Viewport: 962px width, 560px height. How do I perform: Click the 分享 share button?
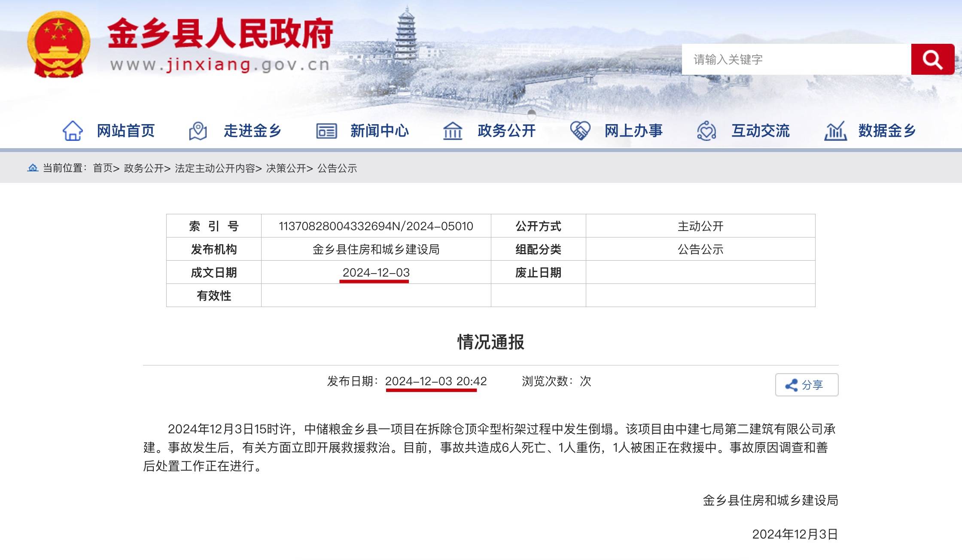(x=806, y=385)
